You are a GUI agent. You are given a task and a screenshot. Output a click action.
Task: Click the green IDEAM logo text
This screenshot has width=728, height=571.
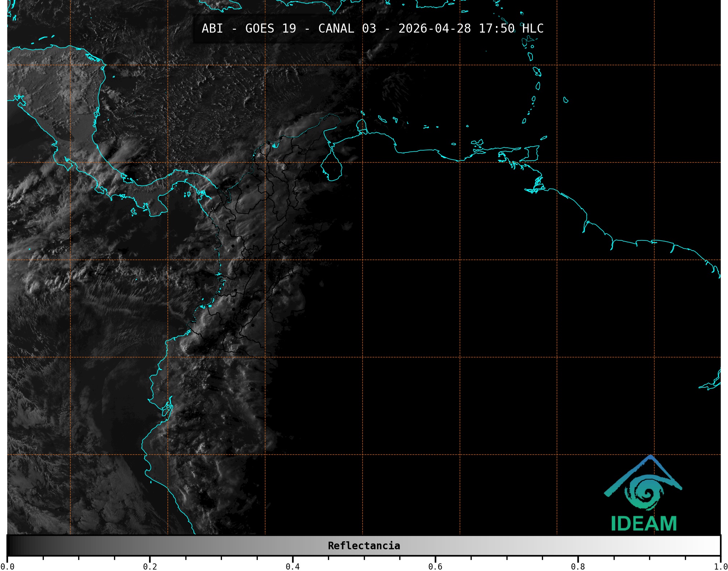point(644,524)
